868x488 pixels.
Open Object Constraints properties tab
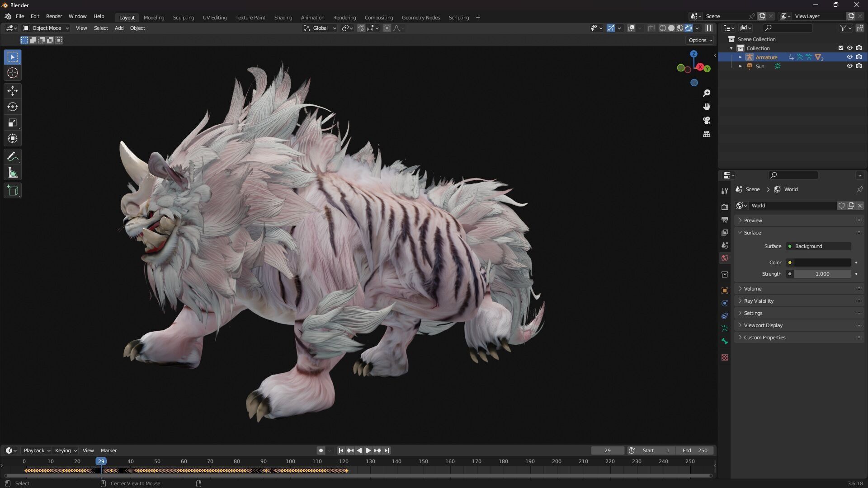(725, 316)
